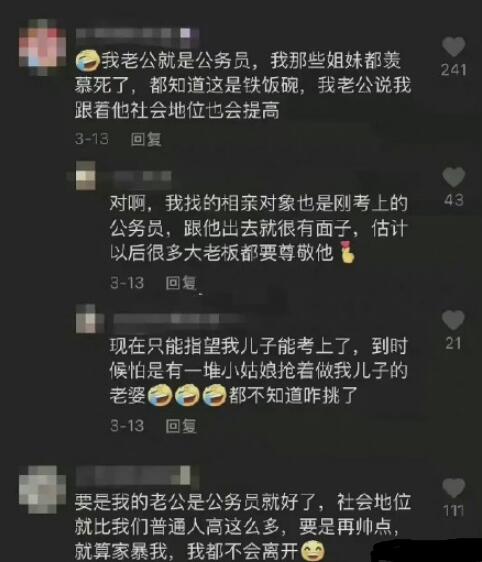Open avatar of the 我儿子 reply author
Viewport: 482px width, 562px height.
(86, 319)
